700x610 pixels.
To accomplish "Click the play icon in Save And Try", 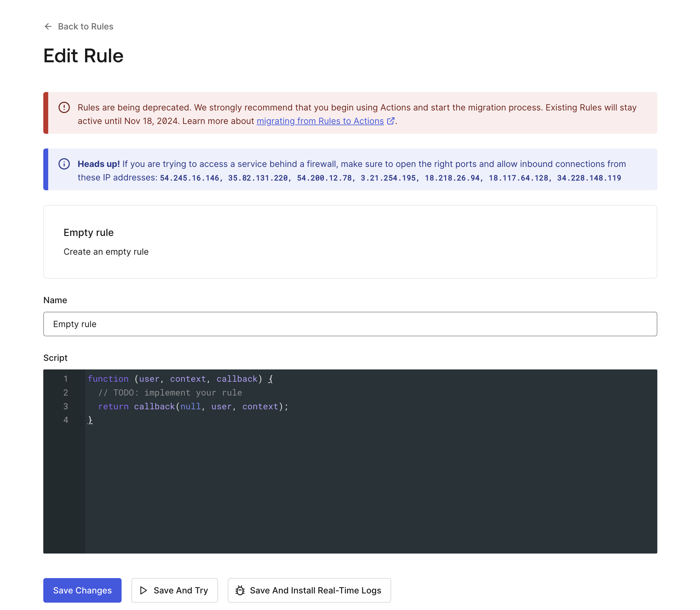I will pyautogui.click(x=144, y=590).
